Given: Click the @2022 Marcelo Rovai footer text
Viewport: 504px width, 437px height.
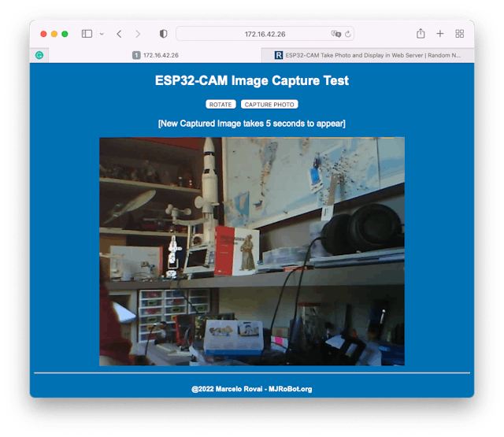Looking at the screenshot, I should tap(252, 389).
